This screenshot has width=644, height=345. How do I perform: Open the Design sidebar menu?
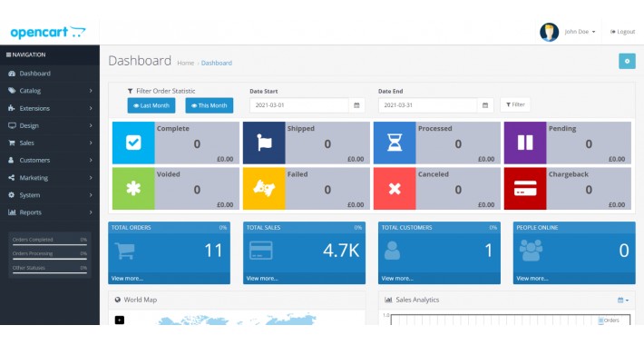50,125
